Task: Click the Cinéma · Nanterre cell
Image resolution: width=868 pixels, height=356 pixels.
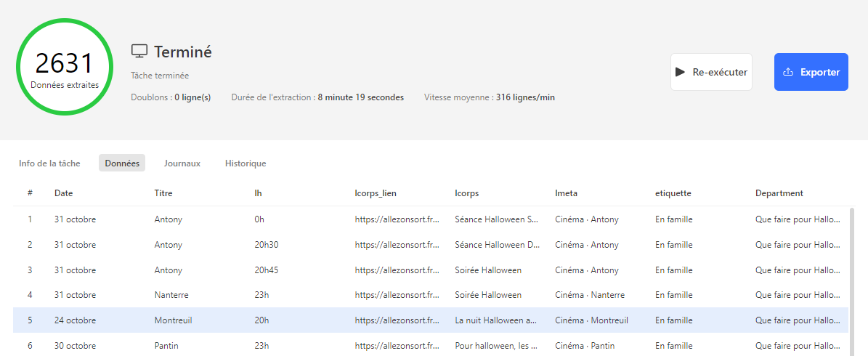Action: [590, 295]
